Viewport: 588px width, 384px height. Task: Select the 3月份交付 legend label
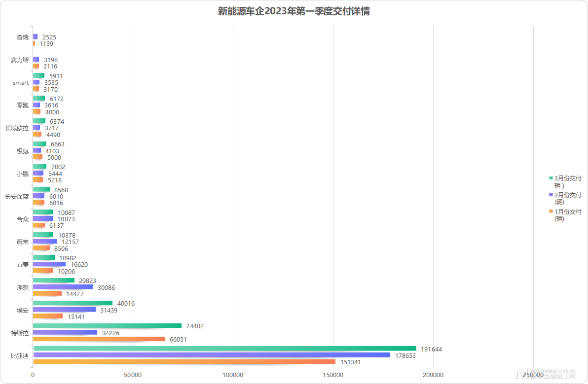click(x=568, y=182)
